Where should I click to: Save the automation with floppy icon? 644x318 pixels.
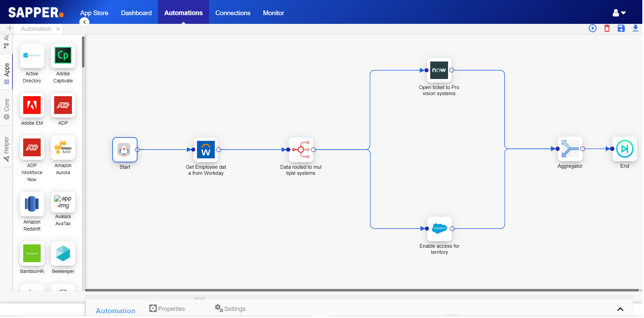[621, 28]
